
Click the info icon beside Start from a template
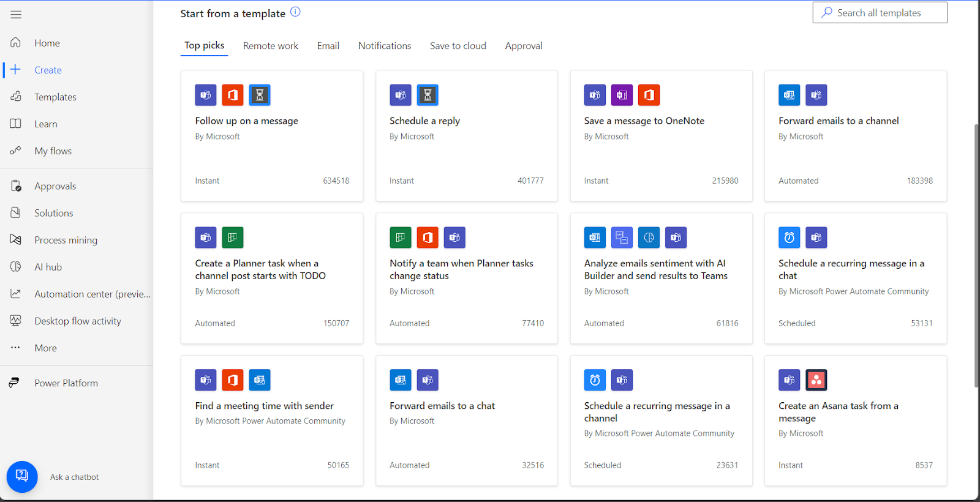point(295,12)
